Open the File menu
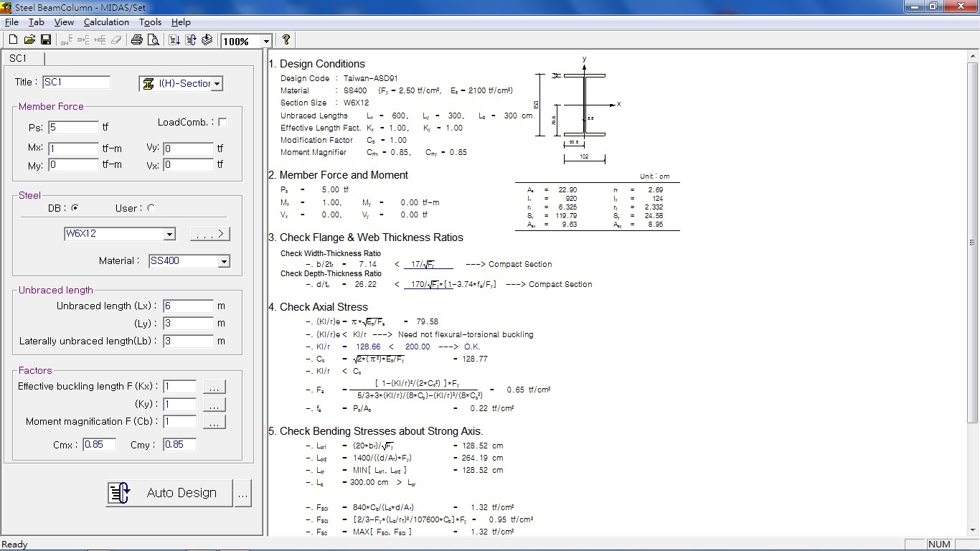This screenshot has width=980, height=551. pyautogui.click(x=11, y=22)
